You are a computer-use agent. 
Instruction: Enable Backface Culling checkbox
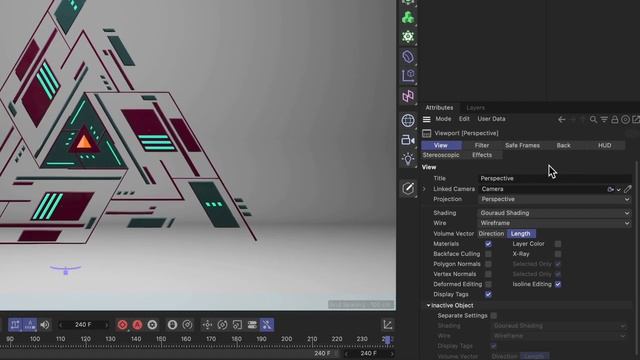488,254
